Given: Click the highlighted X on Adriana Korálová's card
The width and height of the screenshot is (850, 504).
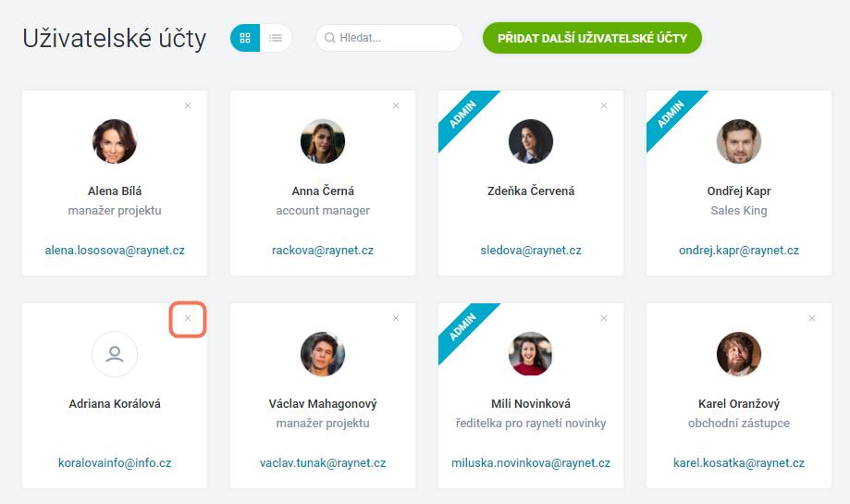Looking at the screenshot, I should click(x=188, y=319).
